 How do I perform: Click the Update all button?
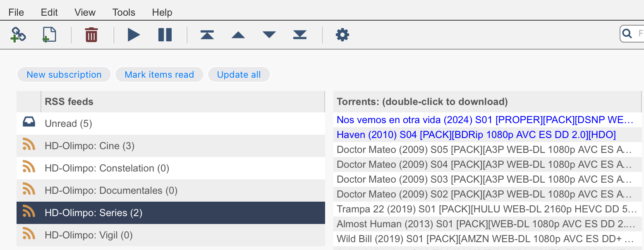(x=239, y=74)
